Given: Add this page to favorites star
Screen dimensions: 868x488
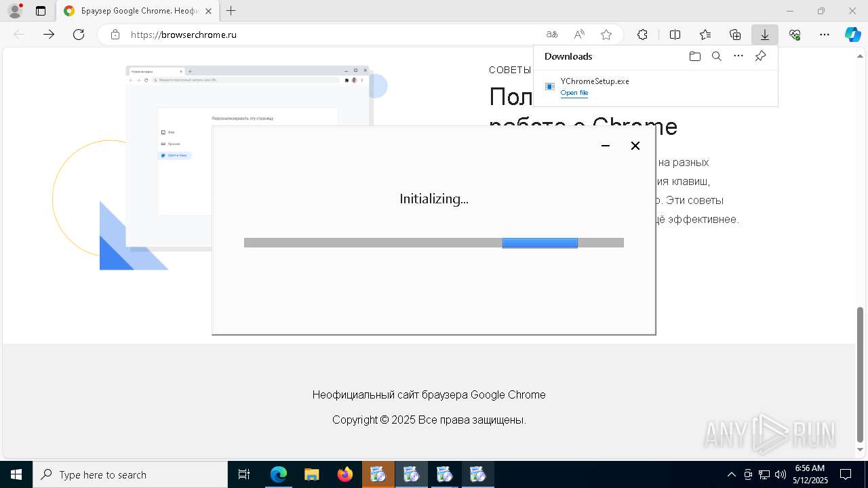Looking at the screenshot, I should (606, 35).
